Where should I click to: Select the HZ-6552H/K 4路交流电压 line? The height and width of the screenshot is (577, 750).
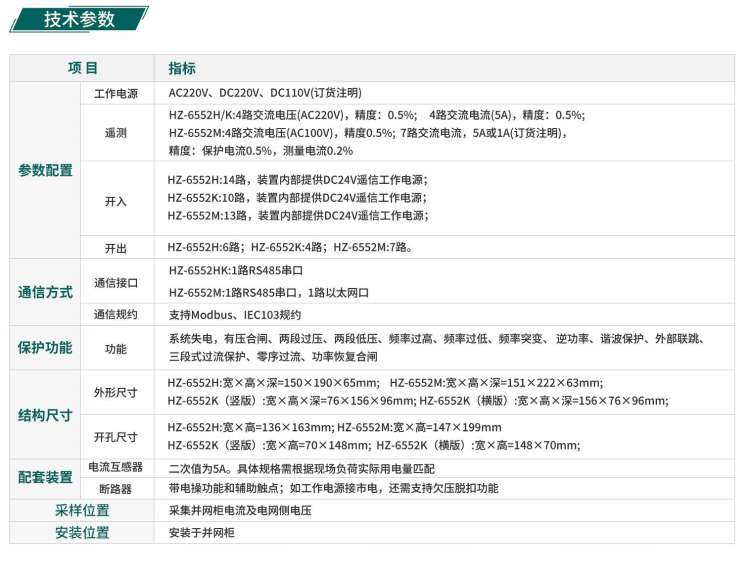377,115
